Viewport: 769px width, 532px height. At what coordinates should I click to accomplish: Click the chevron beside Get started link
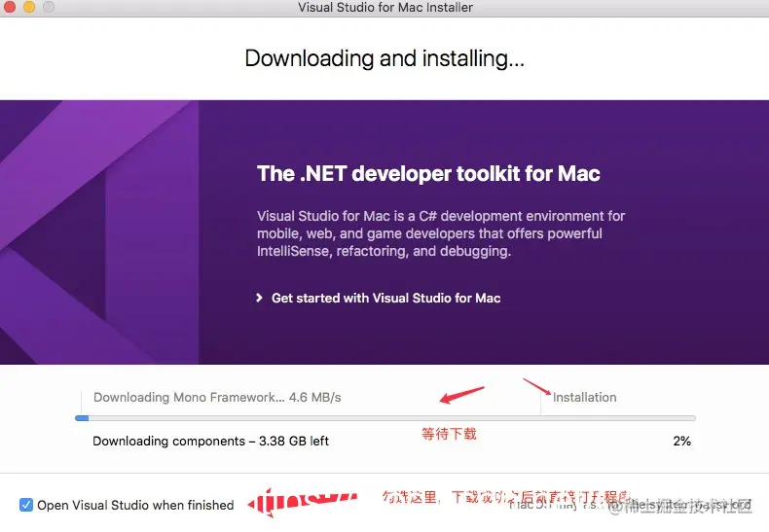(260, 298)
